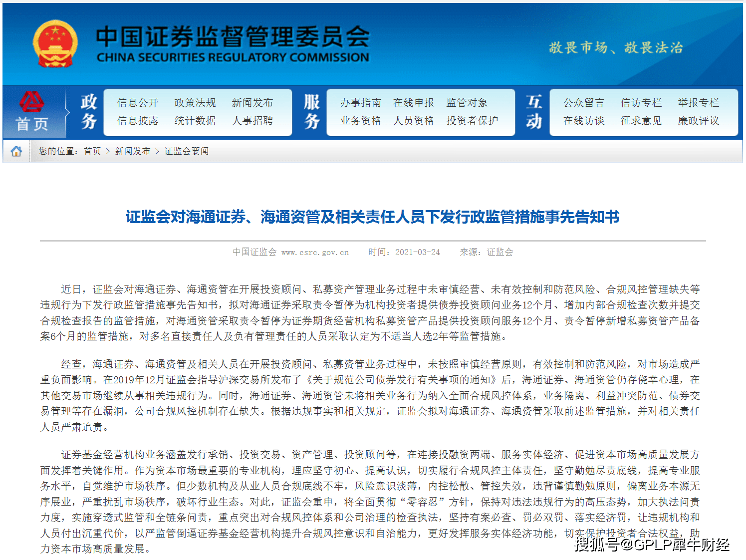
Task: Click the paragraph beginning 近日，证监会
Action: pyautogui.click(x=370, y=313)
